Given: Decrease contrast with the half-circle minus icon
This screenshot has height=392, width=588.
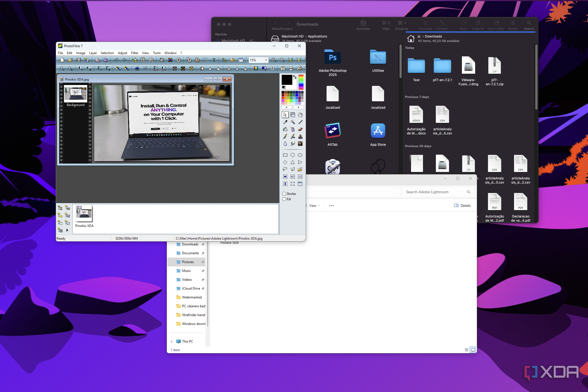Looking at the screenshot, I should coord(80,68).
